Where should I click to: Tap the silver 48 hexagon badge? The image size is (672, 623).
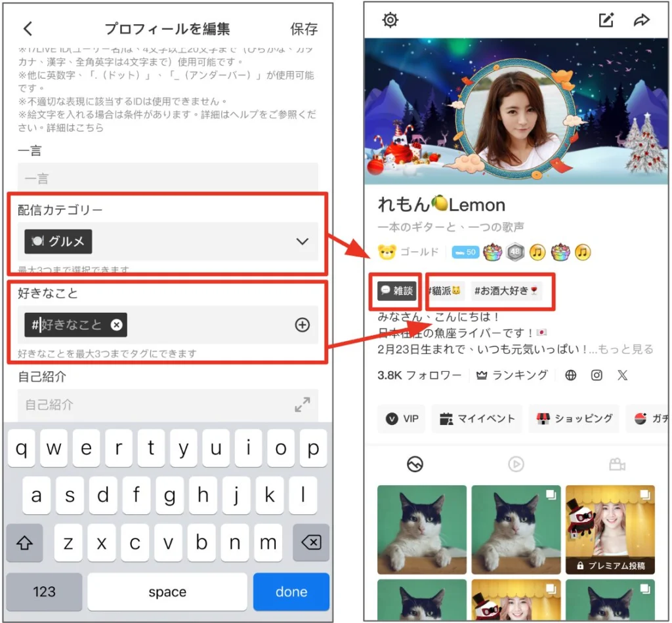515,252
